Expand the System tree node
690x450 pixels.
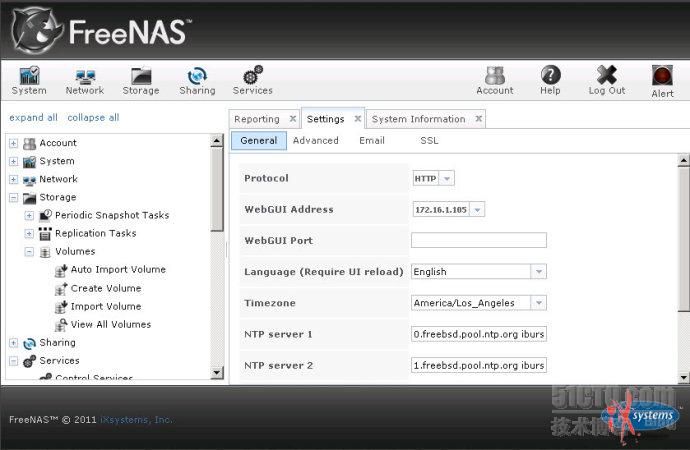14,161
